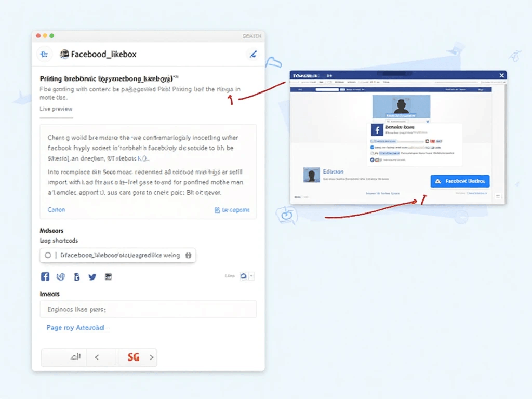Image resolution: width=532 pixels, height=399 pixels.
Task: Click the red SG button in pagination
Action: coord(134,357)
